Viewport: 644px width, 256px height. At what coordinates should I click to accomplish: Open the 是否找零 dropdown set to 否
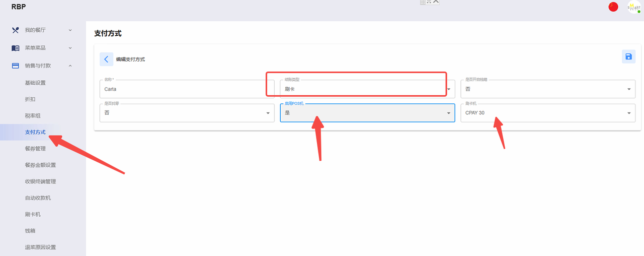point(187,113)
